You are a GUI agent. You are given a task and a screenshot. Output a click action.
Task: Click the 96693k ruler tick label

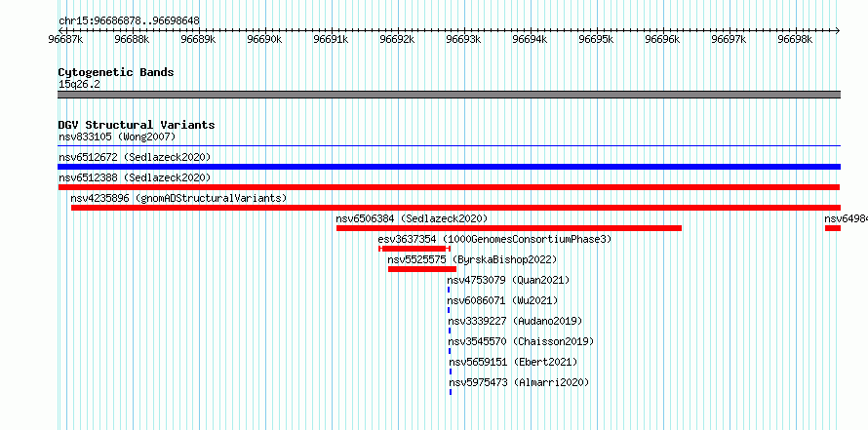(464, 39)
